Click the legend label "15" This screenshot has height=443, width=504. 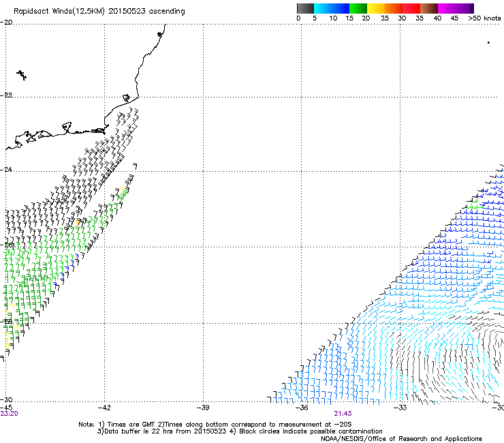pyautogui.click(x=349, y=18)
